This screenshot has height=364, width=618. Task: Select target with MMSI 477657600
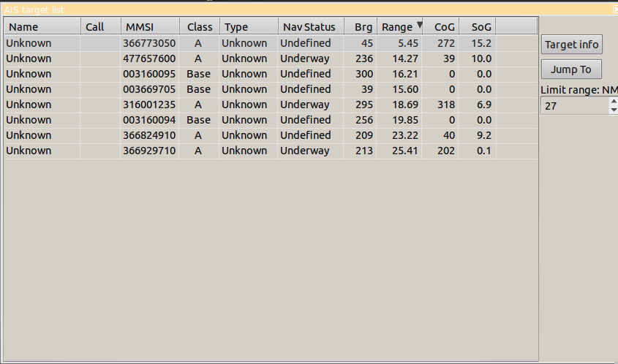click(x=150, y=58)
